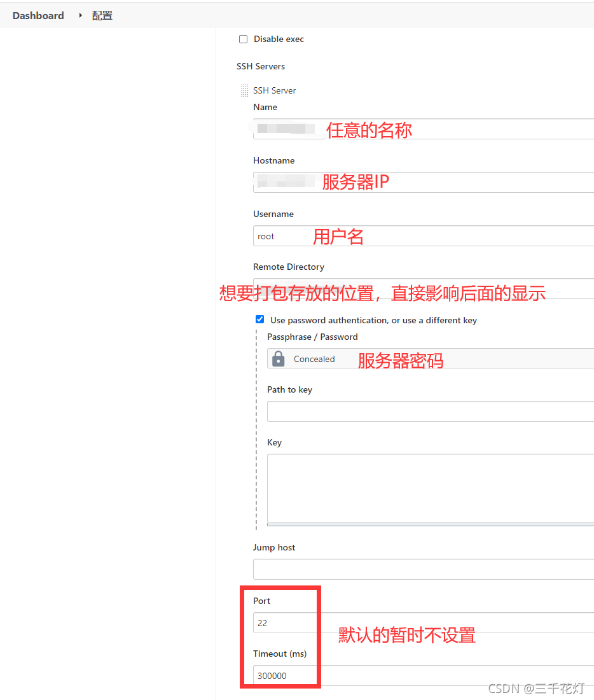Click the lock icon in Passphrase field

coord(278,358)
